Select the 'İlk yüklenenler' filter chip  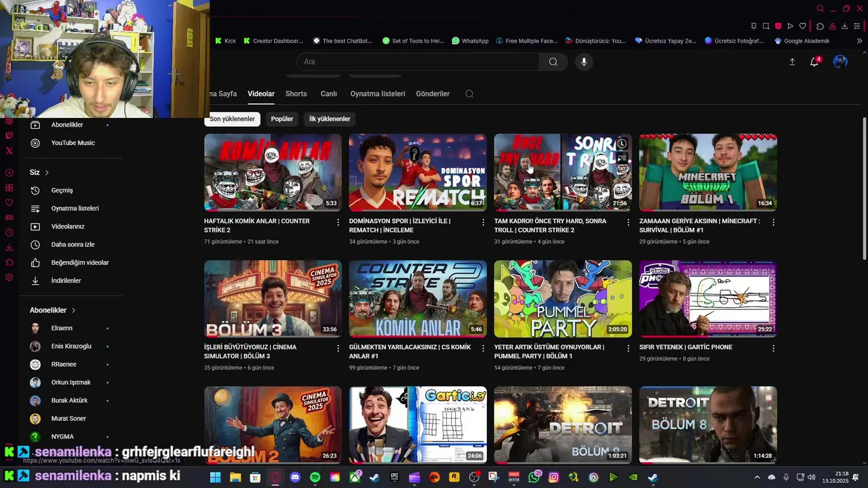pos(330,119)
